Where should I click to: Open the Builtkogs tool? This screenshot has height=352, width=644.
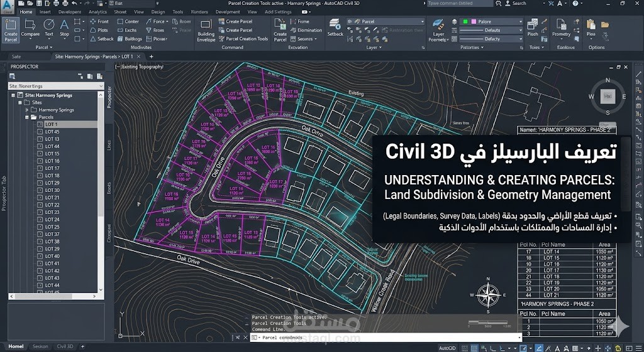coord(130,38)
